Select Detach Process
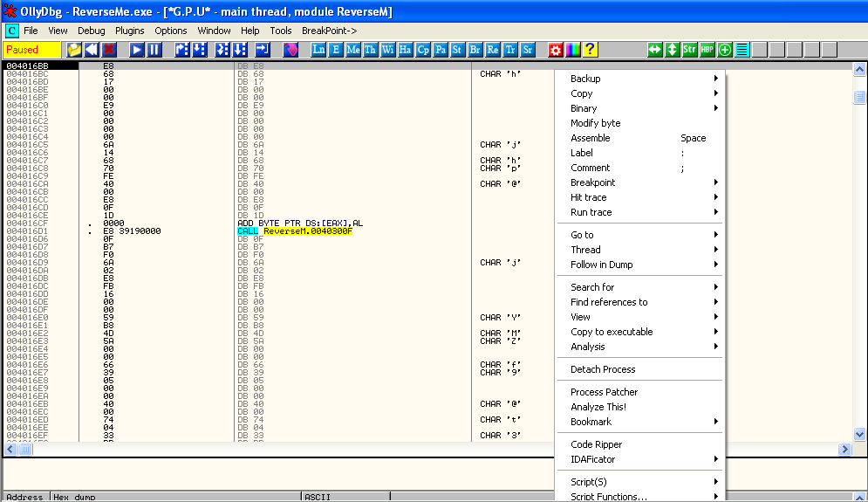 (640, 369)
